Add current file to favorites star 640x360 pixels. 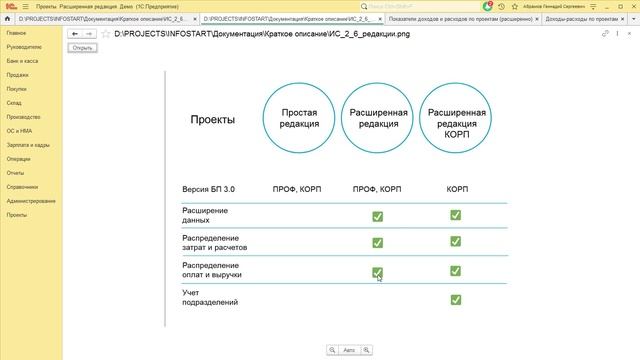coord(106,34)
